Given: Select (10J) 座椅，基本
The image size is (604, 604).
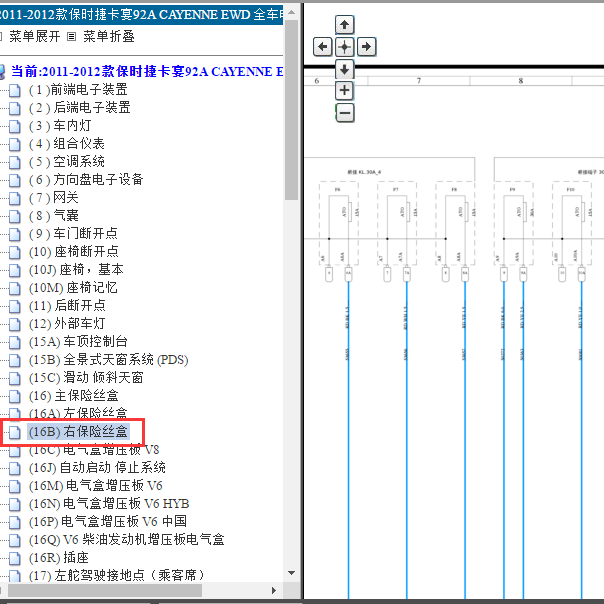Looking at the screenshot, I should click(x=76, y=270).
